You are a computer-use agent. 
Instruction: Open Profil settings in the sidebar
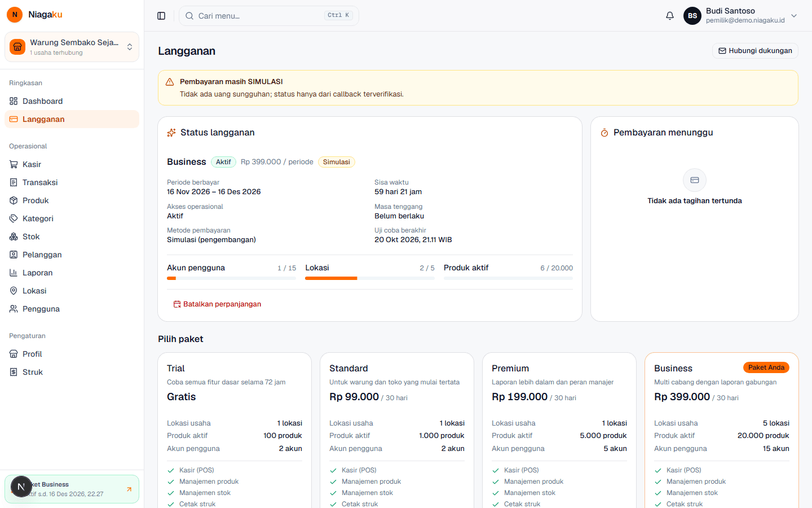click(x=72, y=354)
